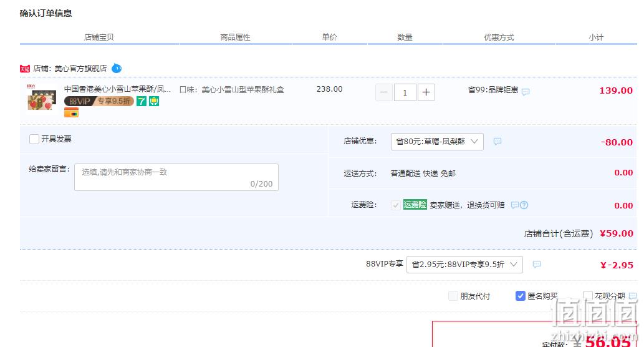Click the 88VIP discount amount ¥-2.95
Image resolution: width=644 pixels, height=347 pixels.
(617, 265)
